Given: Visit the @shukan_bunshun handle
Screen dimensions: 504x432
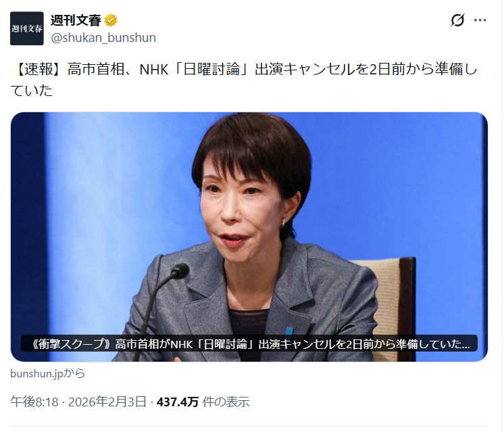Looking at the screenshot, I should [x=103, y=38].
